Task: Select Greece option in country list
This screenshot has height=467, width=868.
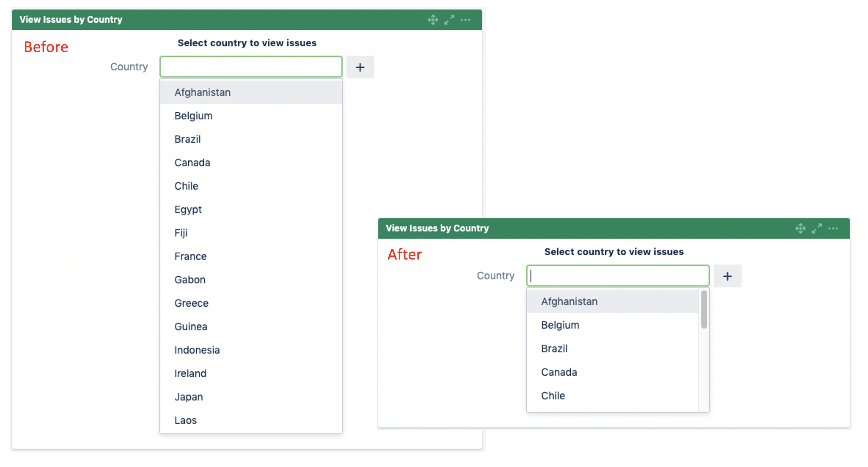Action: tap(191, 303)
